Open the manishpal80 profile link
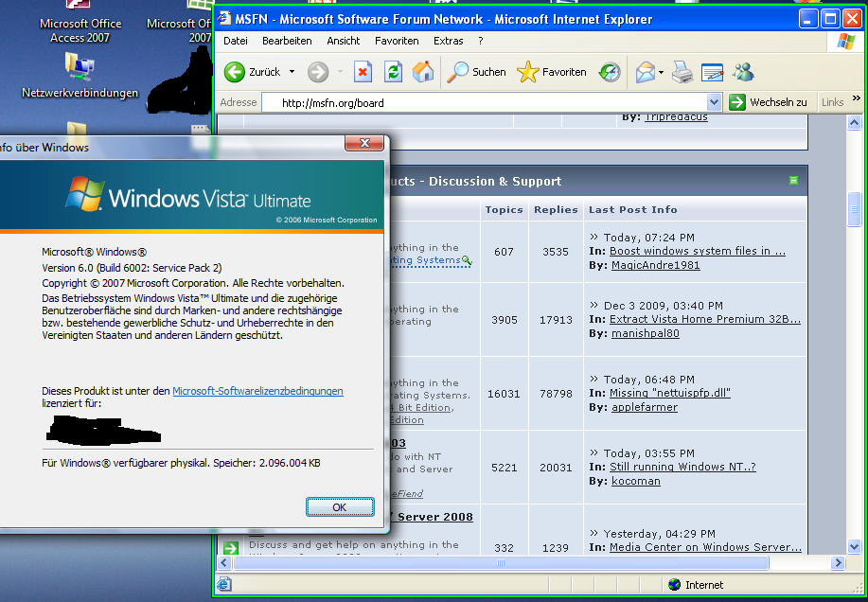The height and width of the screenshot is (602, 868). tap(645, 333)
